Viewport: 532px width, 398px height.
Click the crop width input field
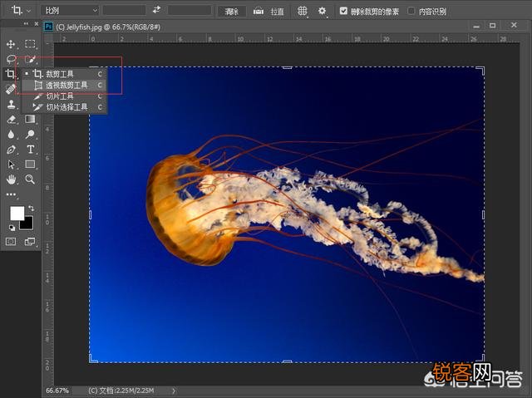pos(124,10)
